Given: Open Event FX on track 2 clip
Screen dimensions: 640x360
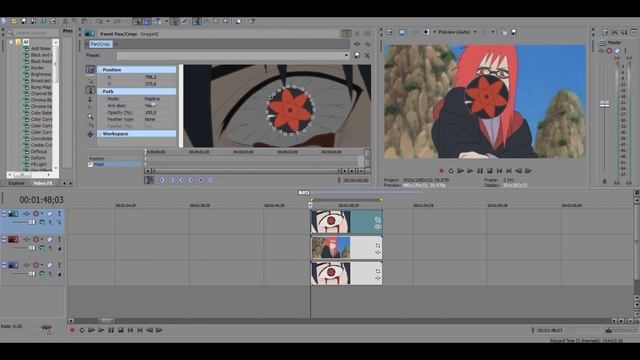Looking at the screenshot, I should [378, 253].
